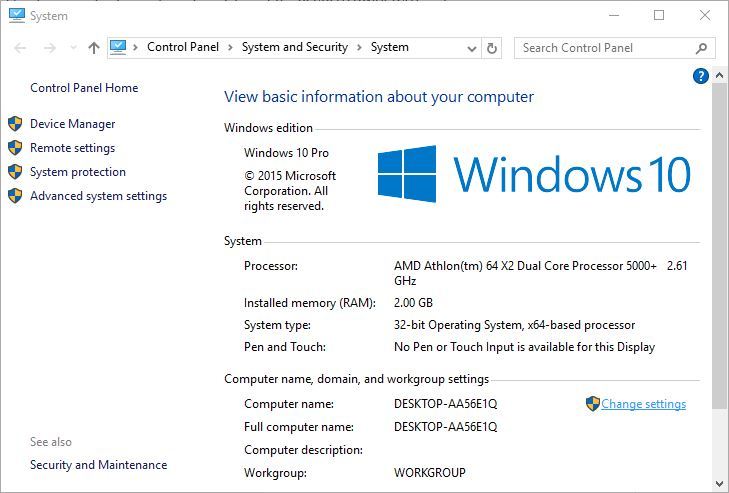729x493 pixels.
Task: Click the Back navigation arrow
Action: pos(20,48)
